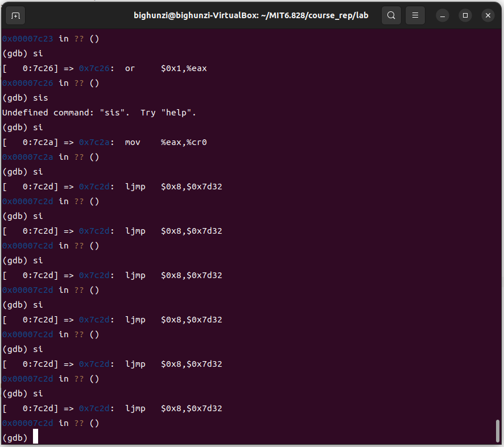Image resolution: width=504 pixels, height=447 pixels.
Task: Close the terminal window
Action: pyautogui.click(x=488, y=15)
